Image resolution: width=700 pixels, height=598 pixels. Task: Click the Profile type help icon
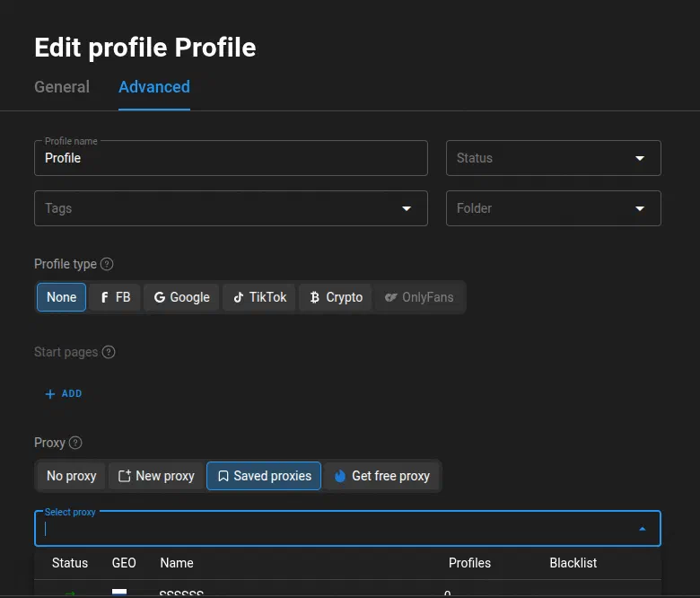click(x=107, y=264)
